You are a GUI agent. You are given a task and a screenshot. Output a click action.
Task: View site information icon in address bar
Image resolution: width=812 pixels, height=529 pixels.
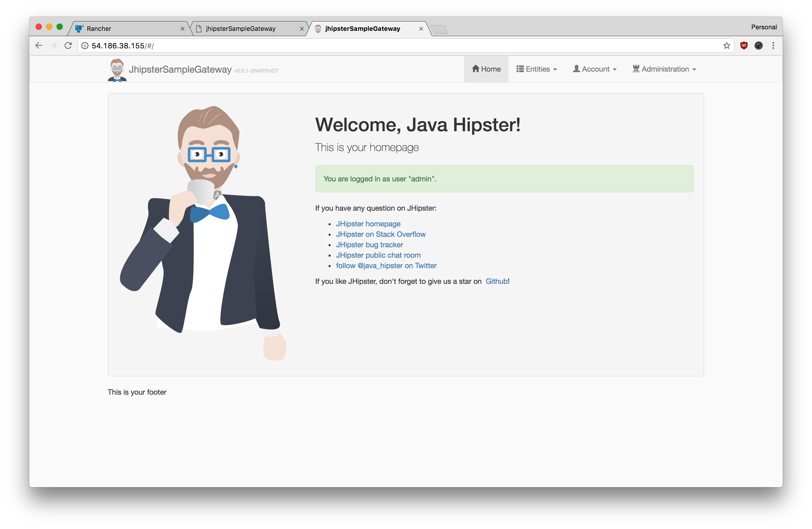point(85,46)
